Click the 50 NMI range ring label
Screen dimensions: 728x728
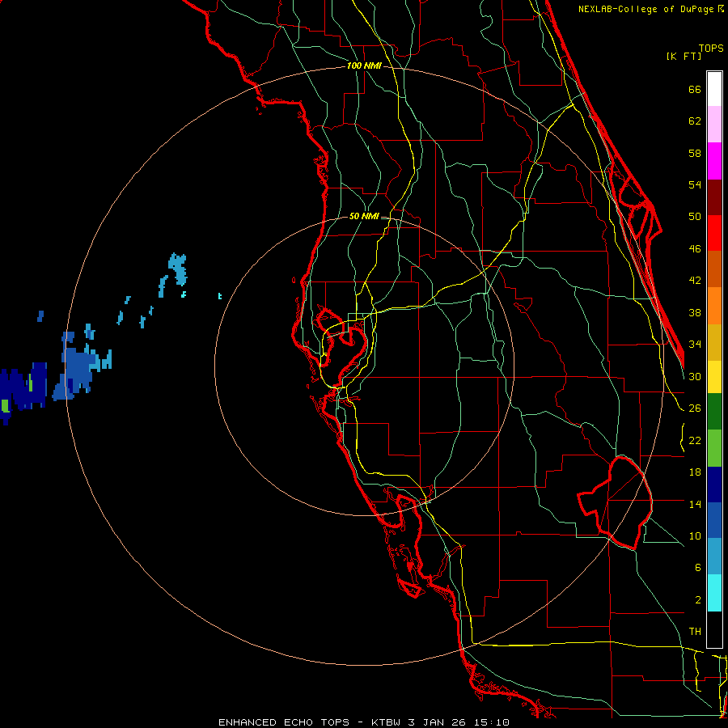point(363,216)
